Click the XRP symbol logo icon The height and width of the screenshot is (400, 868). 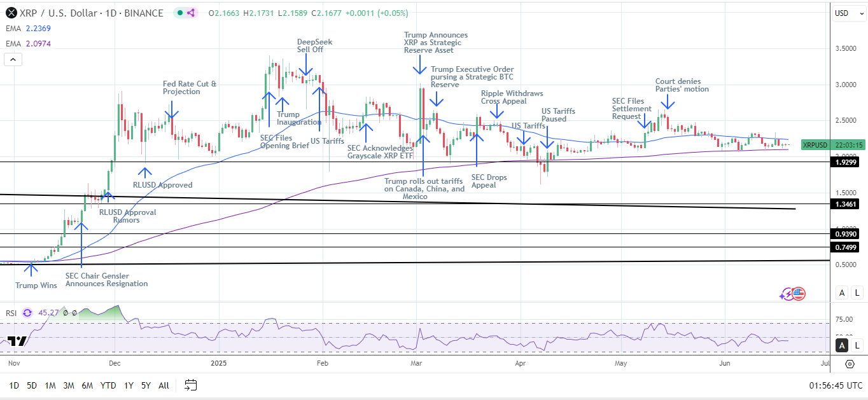(11, 13)
